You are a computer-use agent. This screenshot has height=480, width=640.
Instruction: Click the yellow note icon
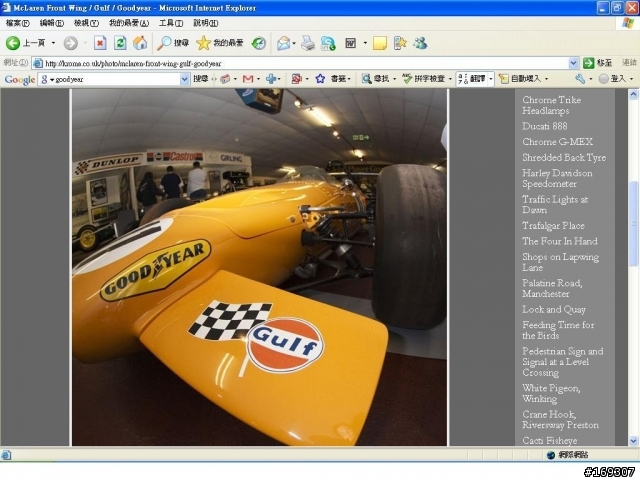tap(380, 43)
